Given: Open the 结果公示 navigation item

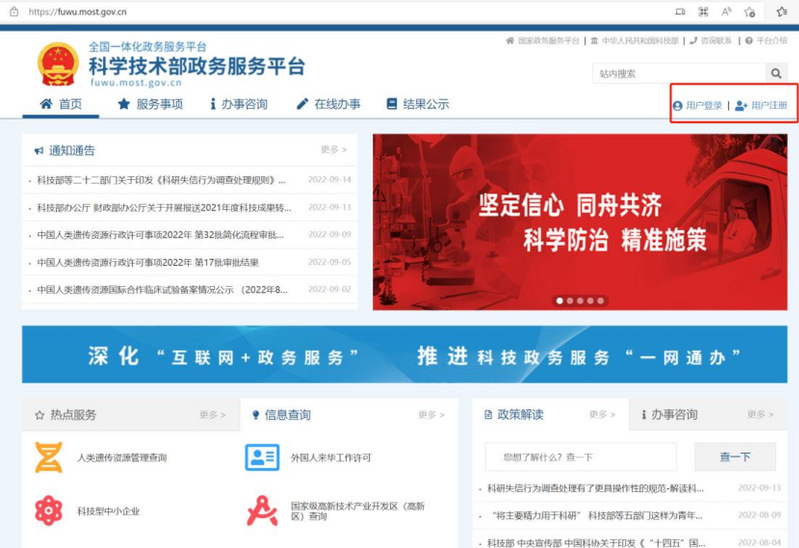Looking at the screenshot, I should pos(418,104).
